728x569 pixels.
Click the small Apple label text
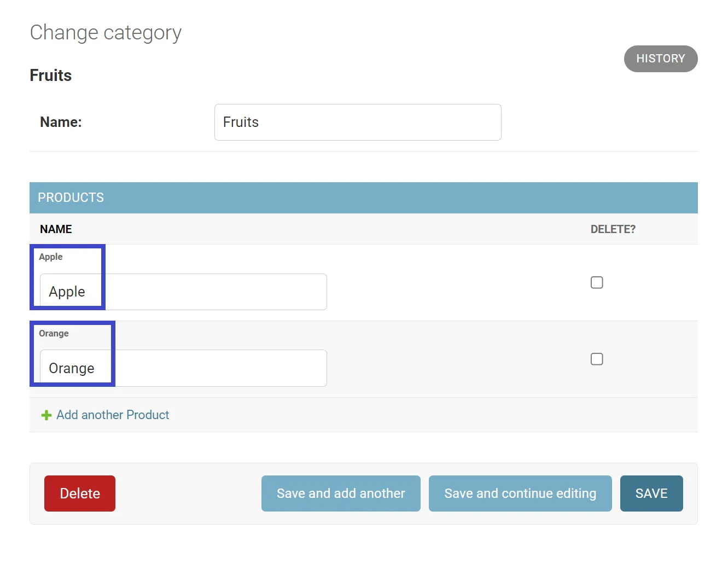(x=51, y=257)
